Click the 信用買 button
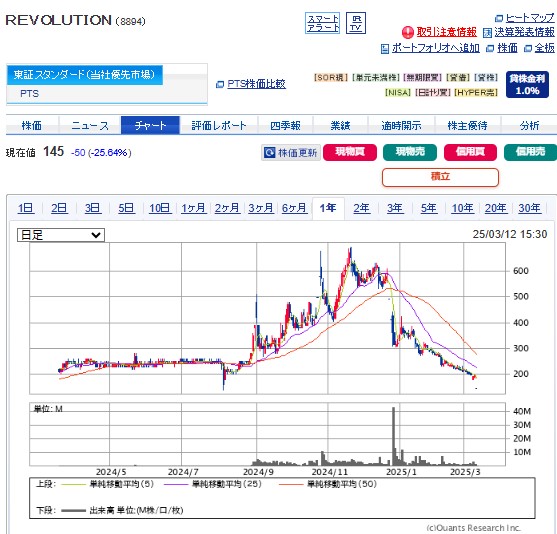 click(x=470, y=152)
